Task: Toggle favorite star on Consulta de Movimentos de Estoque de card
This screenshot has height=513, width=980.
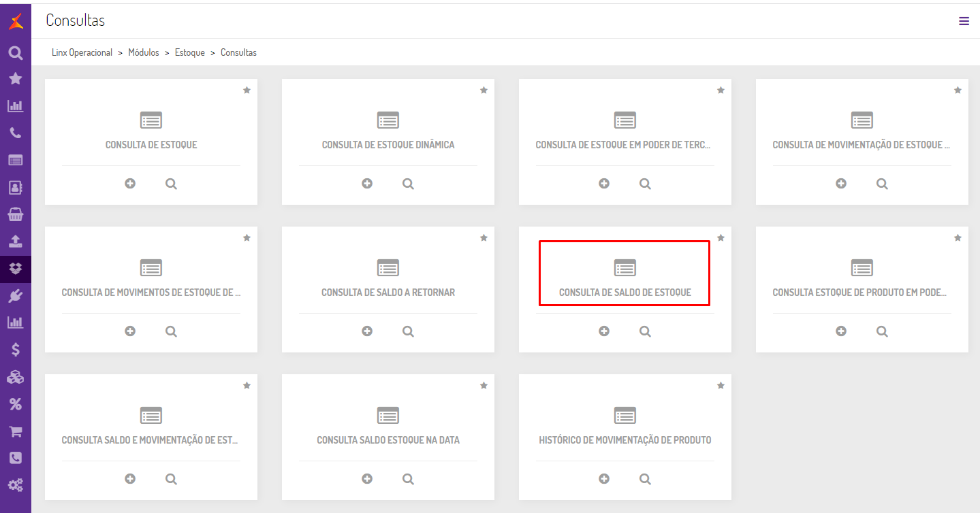Action: click(x=247, y=238)
